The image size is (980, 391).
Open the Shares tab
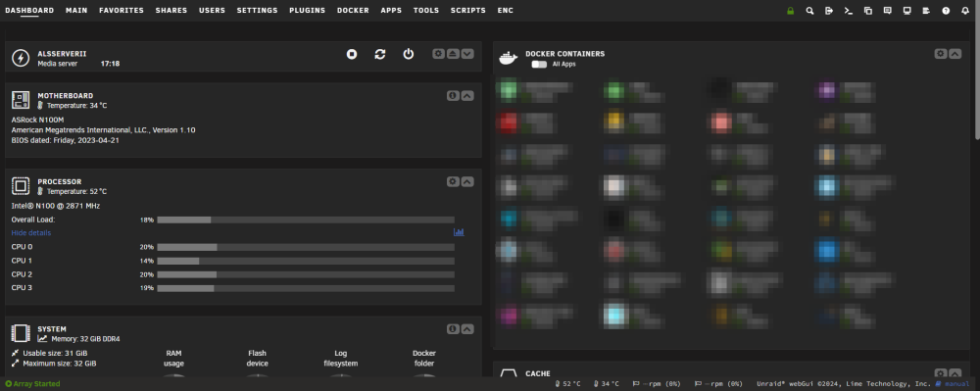(x=171, y=11)
